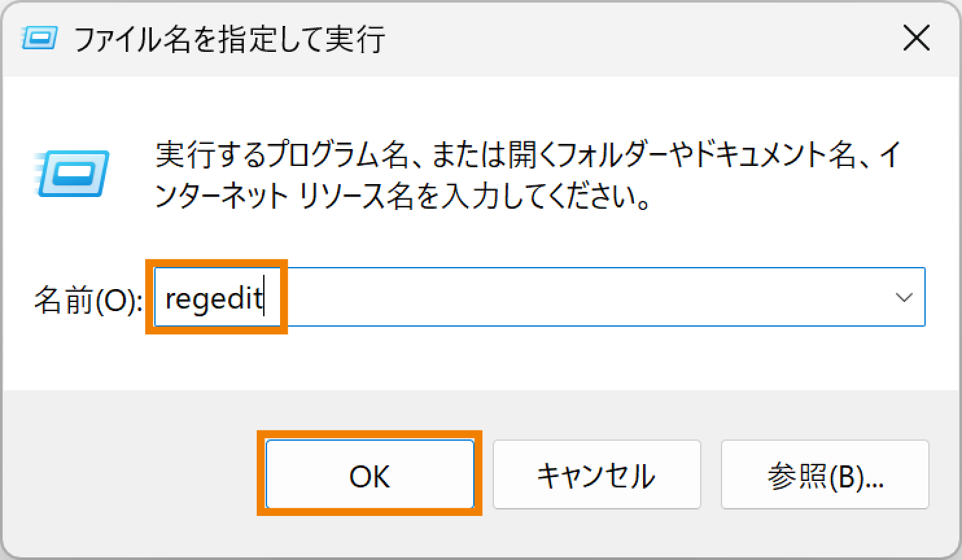This screenshot has width=962, height=560.
Task: Click the highlighted OK button
Action: pyautogui.click(x=371, y=474)
